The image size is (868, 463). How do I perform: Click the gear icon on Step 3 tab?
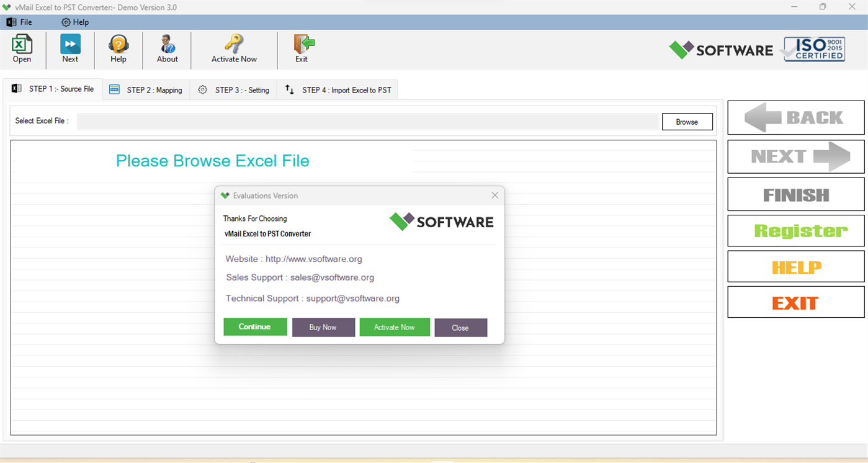(202, 89)
